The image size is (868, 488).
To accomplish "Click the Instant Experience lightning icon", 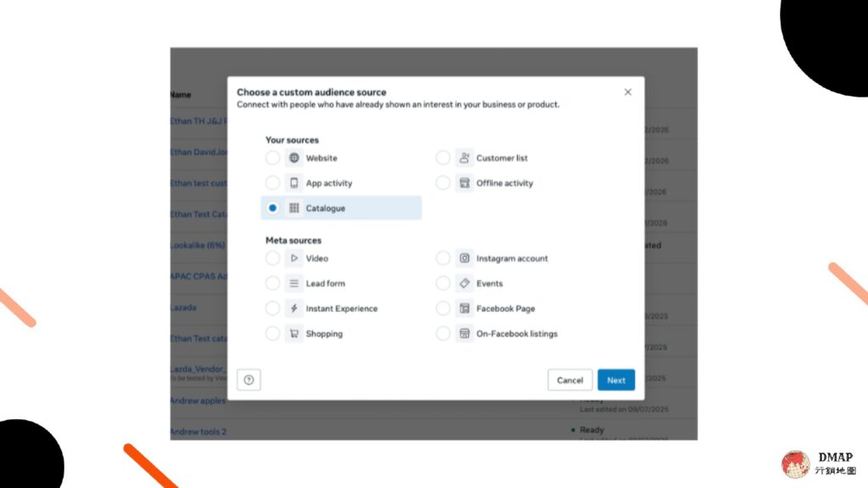I will (x=294, y=308).
